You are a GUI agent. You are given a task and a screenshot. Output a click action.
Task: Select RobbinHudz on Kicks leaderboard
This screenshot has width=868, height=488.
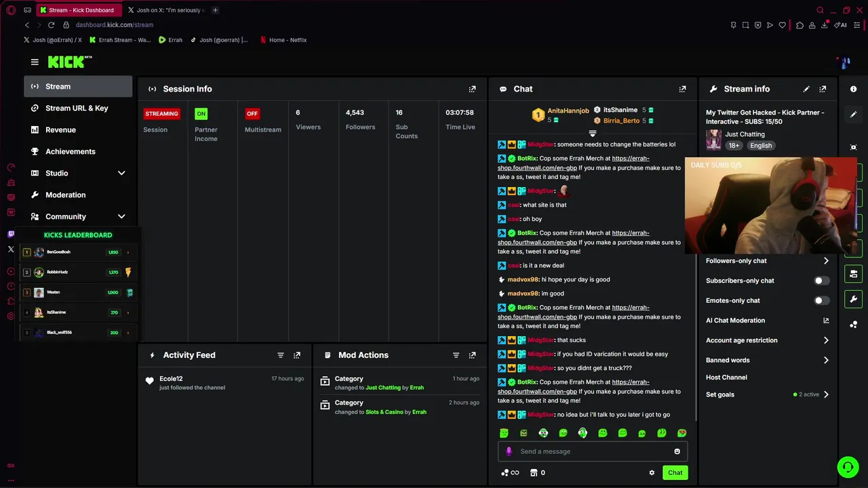78,272
